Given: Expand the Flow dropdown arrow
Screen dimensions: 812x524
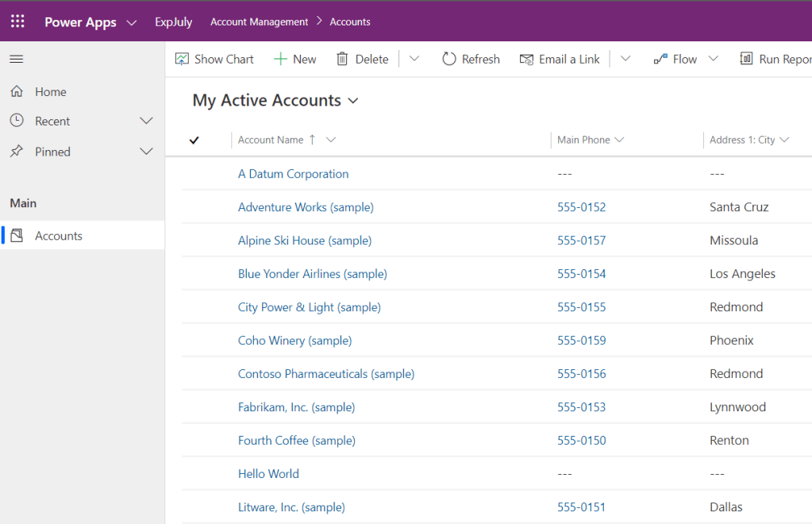Looking at the screenshot, I should pos(713,60).
